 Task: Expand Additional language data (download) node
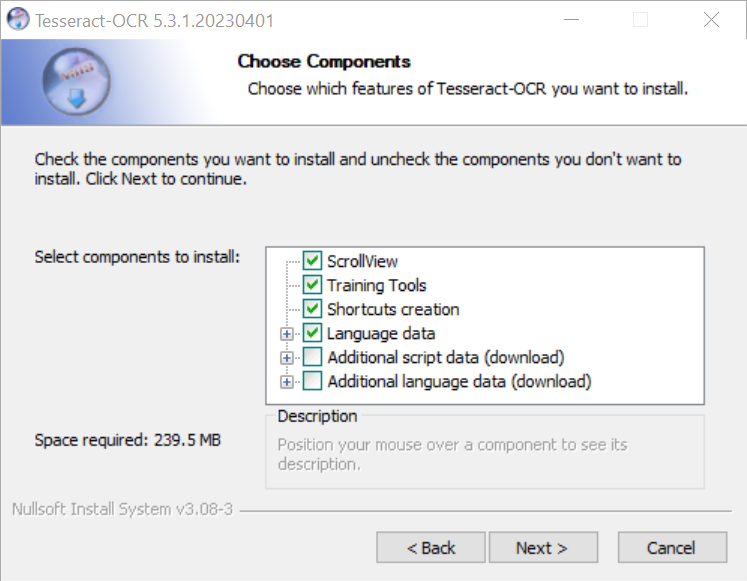[x=287, y=382]
